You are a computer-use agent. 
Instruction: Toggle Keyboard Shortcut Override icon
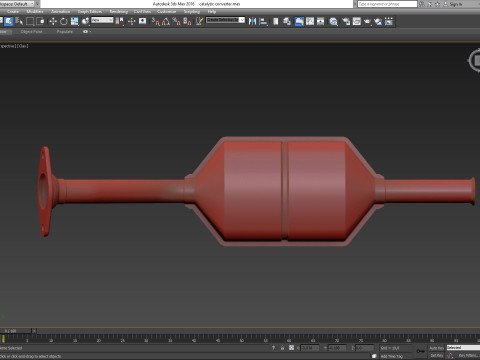143,22
